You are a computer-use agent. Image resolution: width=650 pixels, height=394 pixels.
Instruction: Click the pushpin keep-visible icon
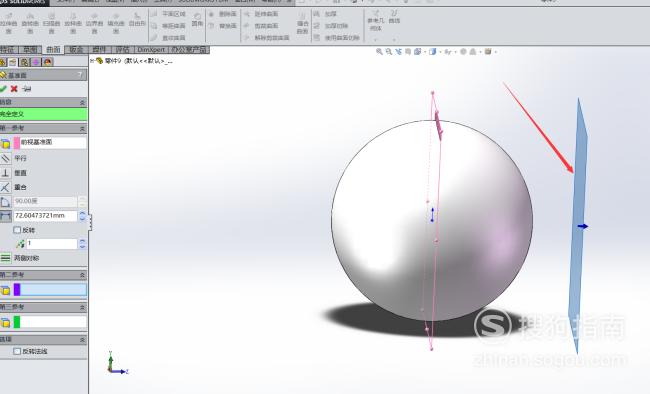27,88
